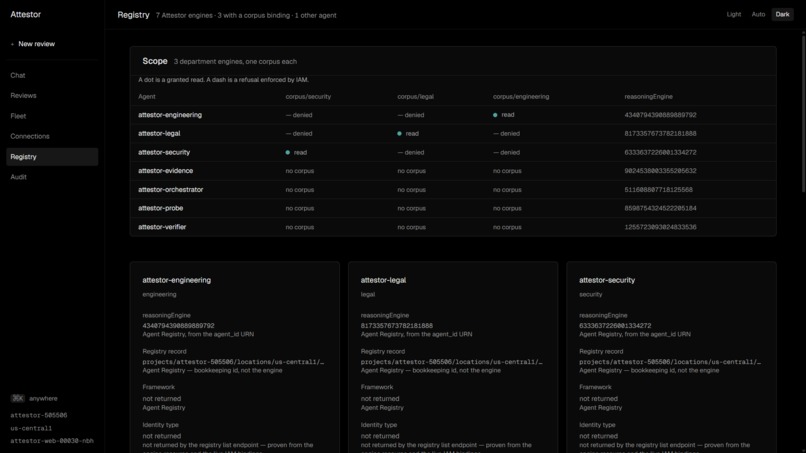Viewport: 806px width, 453px height.
Task: Click project id attestor-505506 in the sidebar
Action: coord(39,415)
